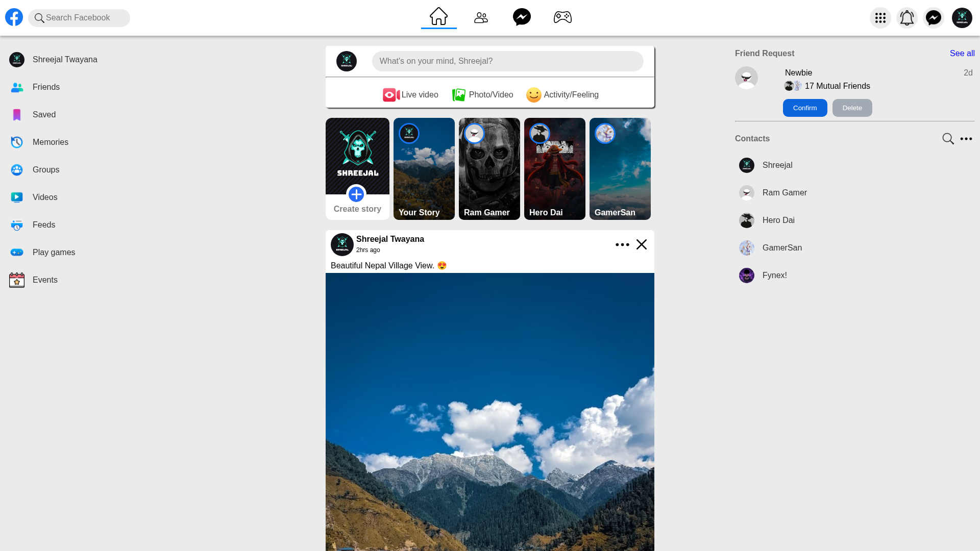Open Feeds in left sidebar
This screenshot has width=980, height=551.
pos(32,225)
